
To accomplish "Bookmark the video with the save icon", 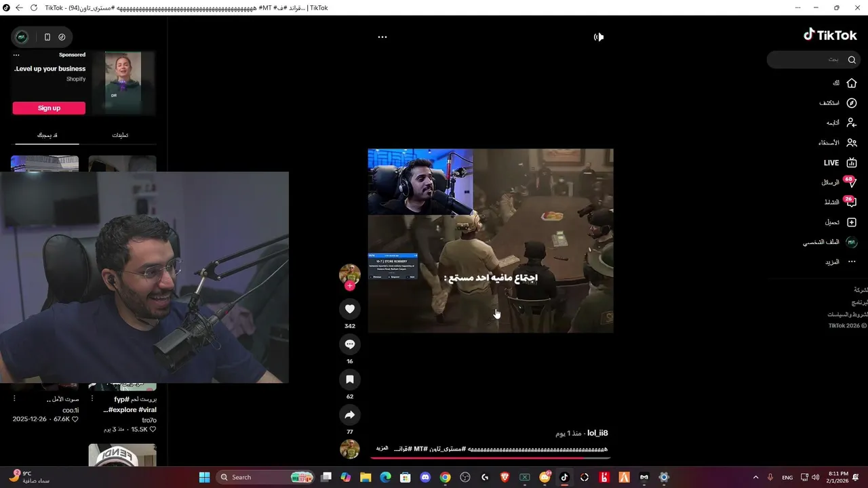I will (350, 380).
